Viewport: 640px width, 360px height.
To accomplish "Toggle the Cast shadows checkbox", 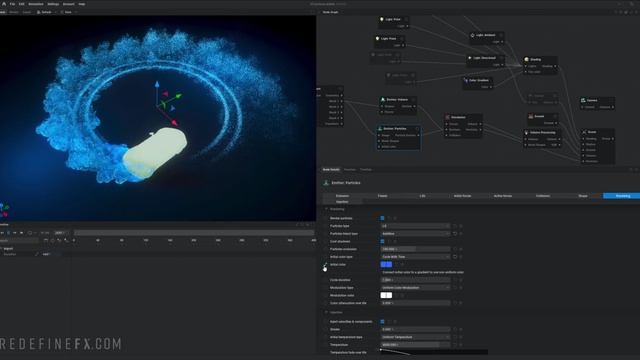I will pyautogui.click(x=382, y=241).
